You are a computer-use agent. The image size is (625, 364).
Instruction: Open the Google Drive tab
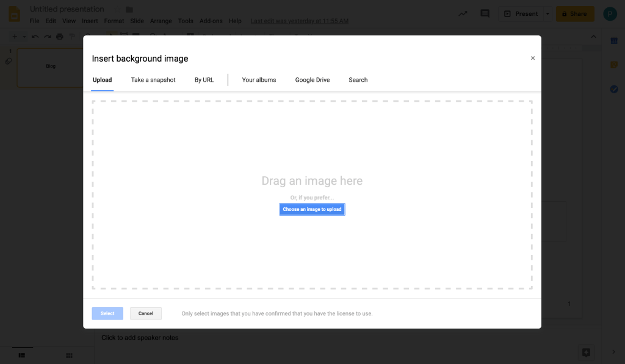[x=312, y=80]
